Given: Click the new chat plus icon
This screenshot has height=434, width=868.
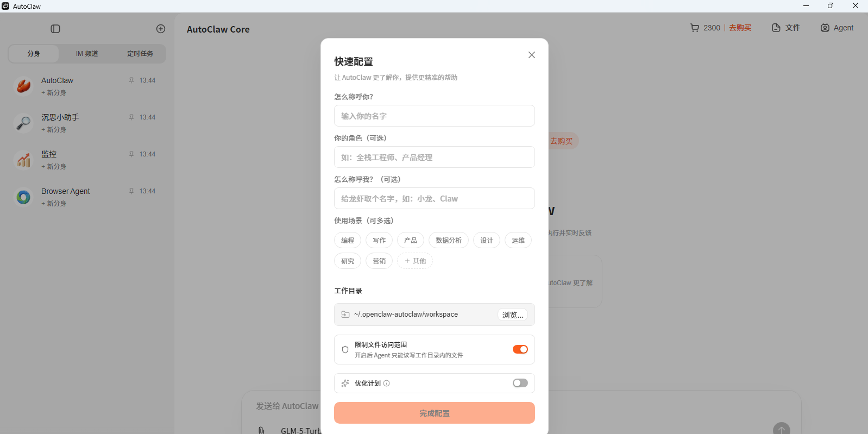Looking at the screenshot, I should [161, 29].
